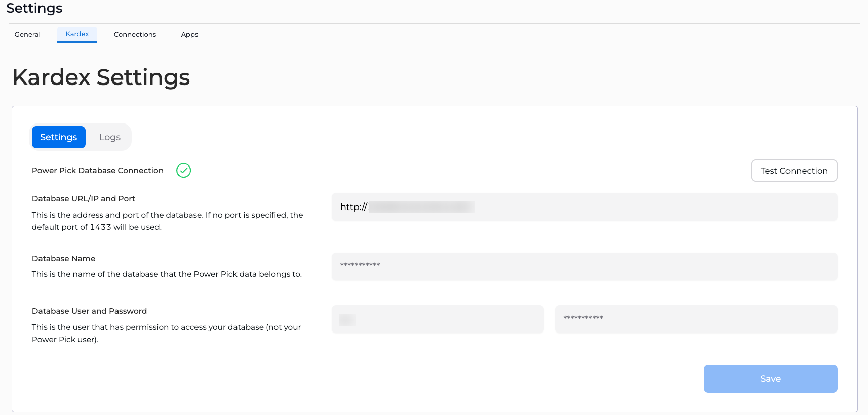This screenshot has width=868, height=415.
Task: Select the database user input field
Action: tap(438, 319)
